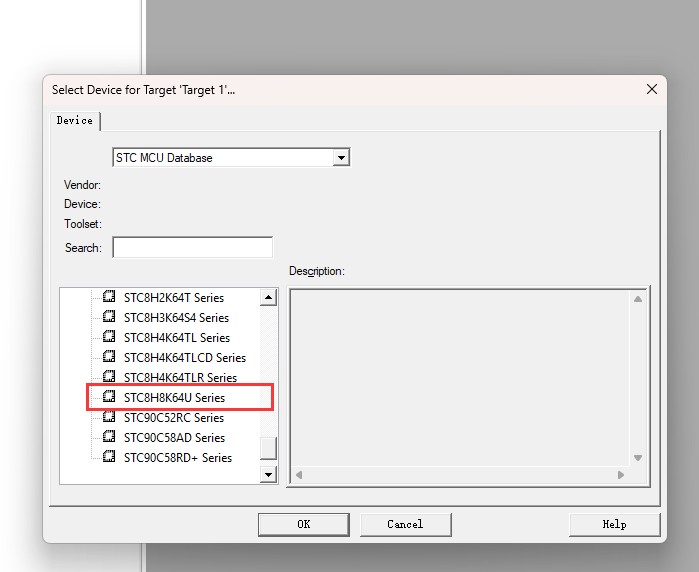Click Description box scroll right arrow

[x=621, y=475]
